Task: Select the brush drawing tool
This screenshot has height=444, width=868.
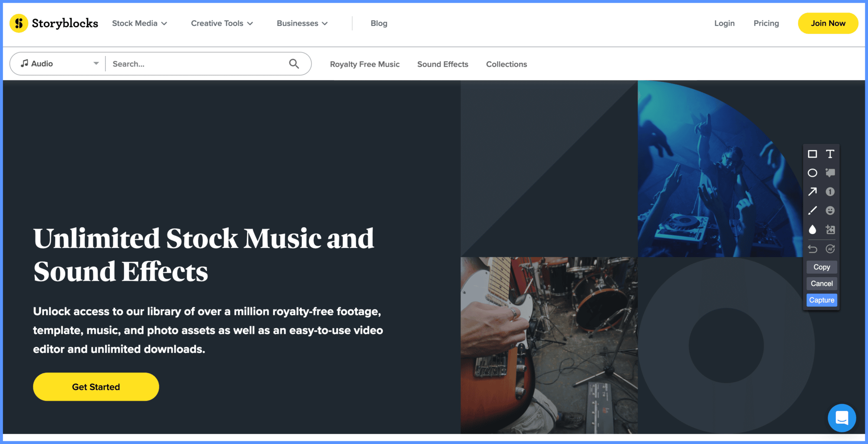Action: pyautogui.click(x=812, y=211)
